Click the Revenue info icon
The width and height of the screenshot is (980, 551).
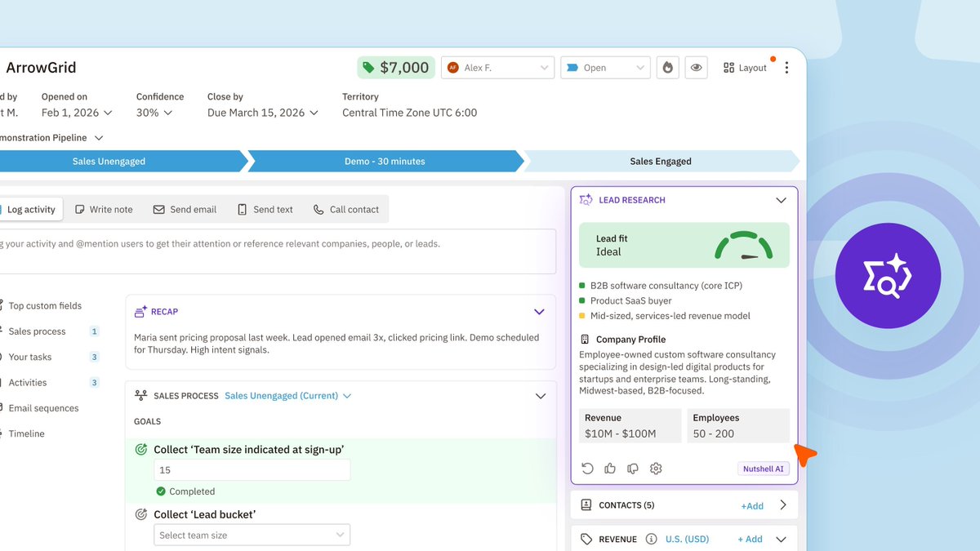click(x=652, y=540)
